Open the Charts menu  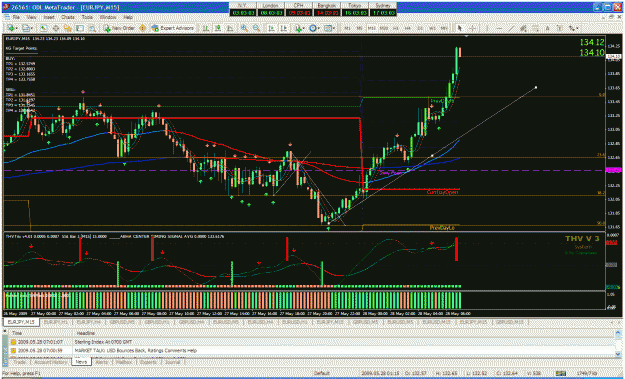68,18
